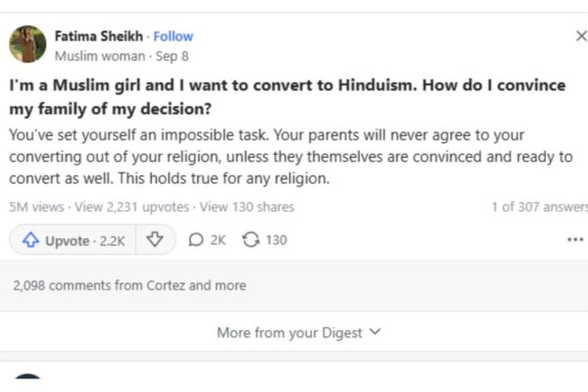Expand More from your Digest
This screenshot has height=392, width=588.
point(298,333)
